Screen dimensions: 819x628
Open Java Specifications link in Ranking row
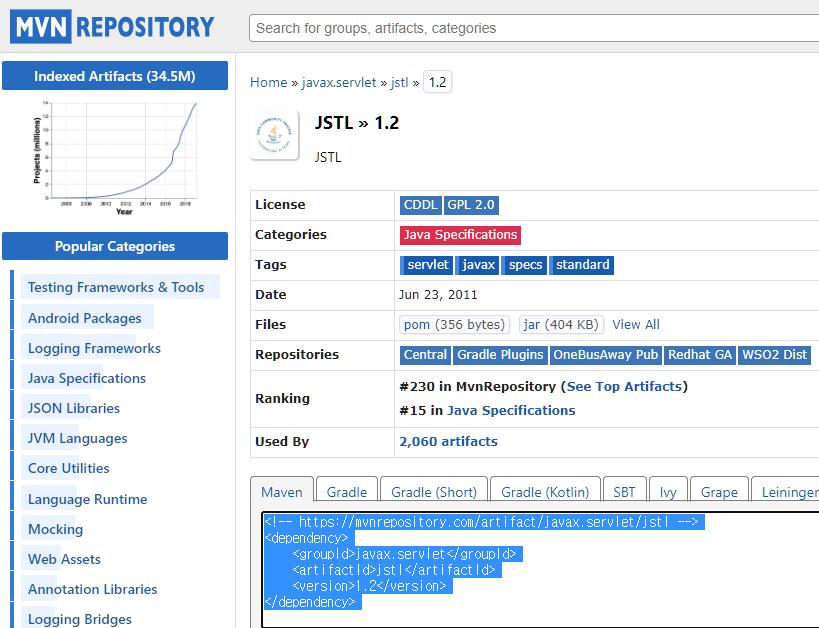click(511, 411)
